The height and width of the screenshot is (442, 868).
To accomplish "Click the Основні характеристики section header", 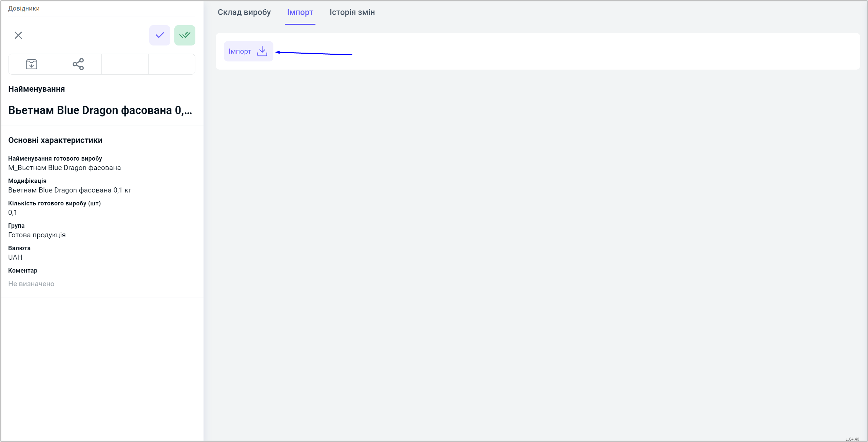I will pos(55,140).
